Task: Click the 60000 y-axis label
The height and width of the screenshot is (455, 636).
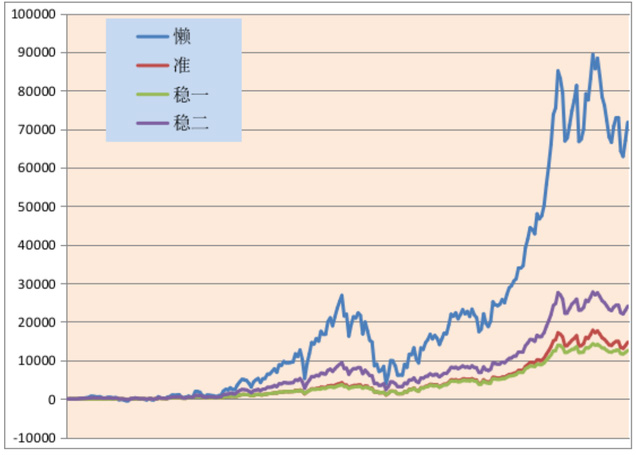Action: [34, 168]
